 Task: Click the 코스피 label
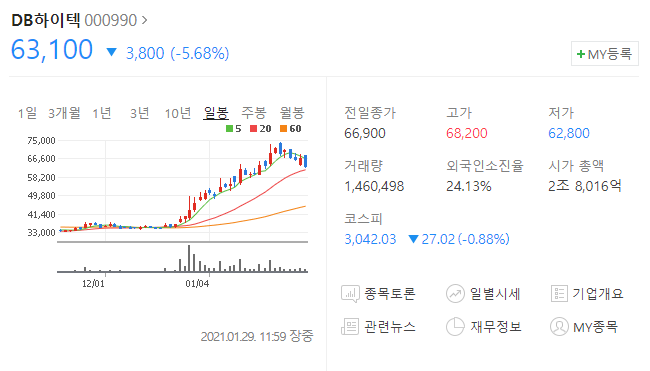(x=363, y=218)
